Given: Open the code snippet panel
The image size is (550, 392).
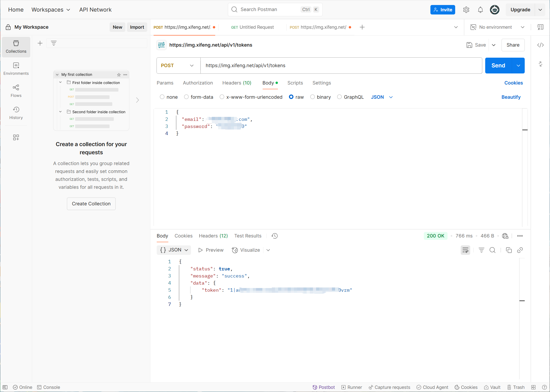Looking at the screenshot, I should coord(540,45).
